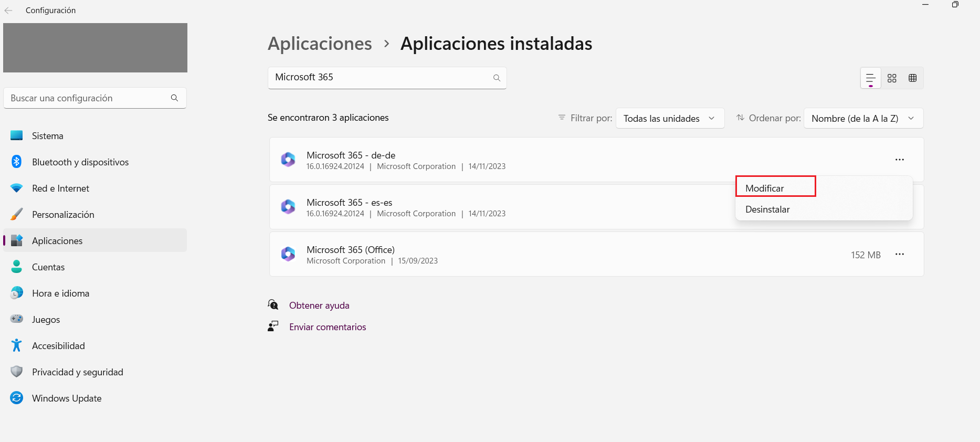Select Juegos label in sidebar
This screenshot has height=442, width=980.
point(46,320)
